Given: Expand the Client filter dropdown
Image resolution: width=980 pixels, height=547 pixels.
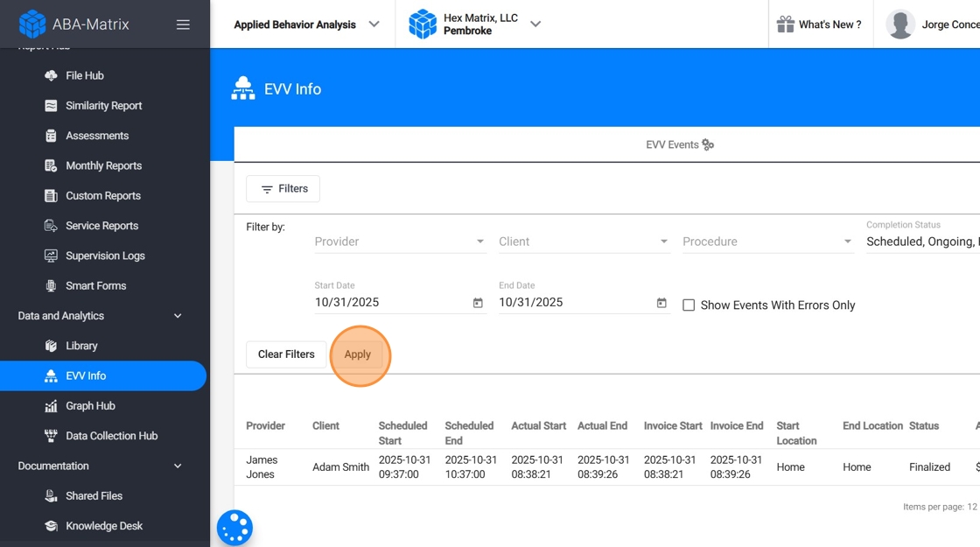Looking at the screenshot, I should coord(584,242).
